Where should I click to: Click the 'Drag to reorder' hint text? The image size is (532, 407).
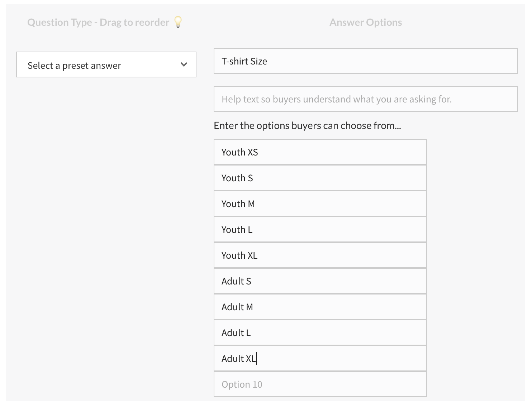click(134, 23)
